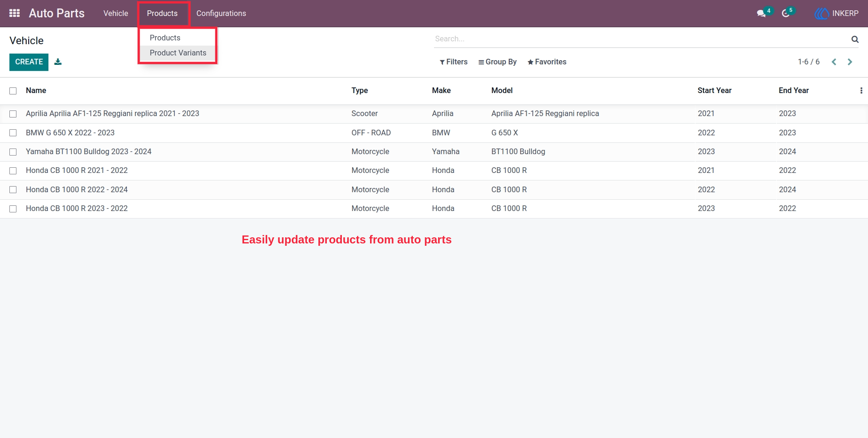
Task: Select Product Variants menu entry
Action: point(178,53)
